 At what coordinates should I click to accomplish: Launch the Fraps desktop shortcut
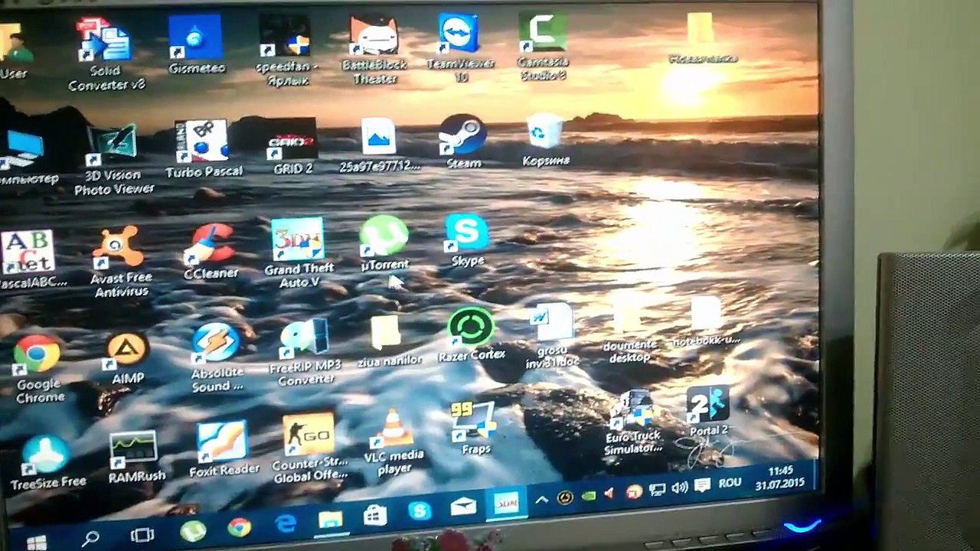tap(475, 429)
